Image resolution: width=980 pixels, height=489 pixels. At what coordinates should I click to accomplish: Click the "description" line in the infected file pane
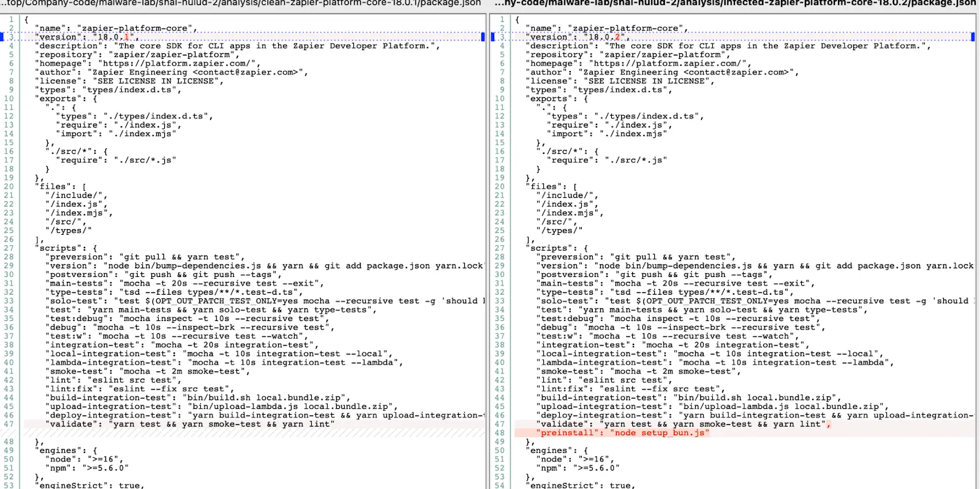[x=729, y=46]
